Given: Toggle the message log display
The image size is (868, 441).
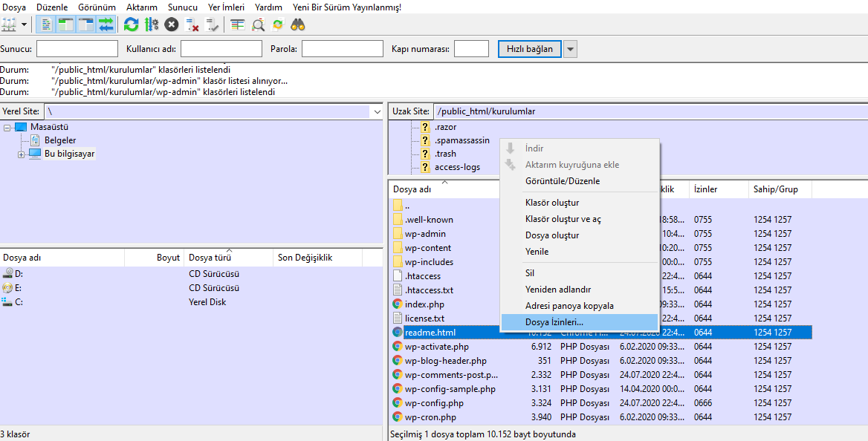Looking at the screenshot, I should click(x=46, y=24).
